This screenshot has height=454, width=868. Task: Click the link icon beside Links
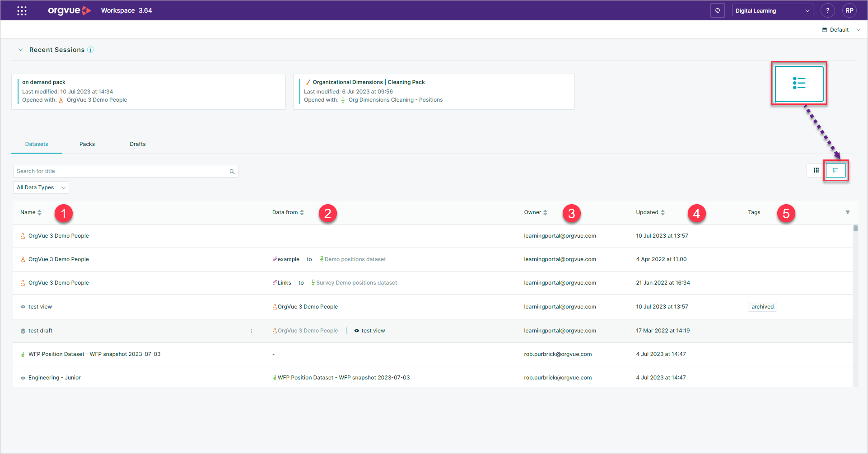pyautogui.click(x=275, y=283)
